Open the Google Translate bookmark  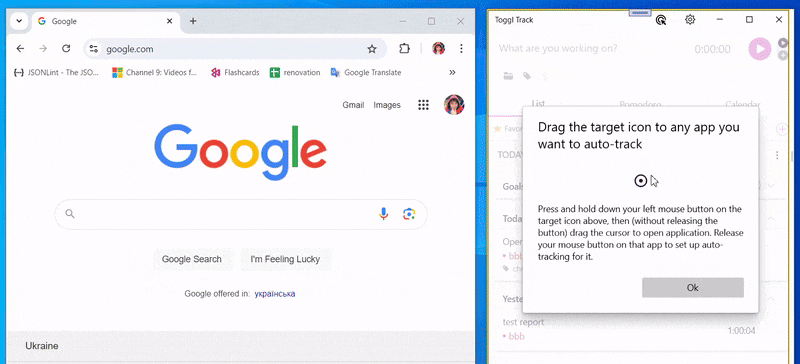[x=366, y=72]
